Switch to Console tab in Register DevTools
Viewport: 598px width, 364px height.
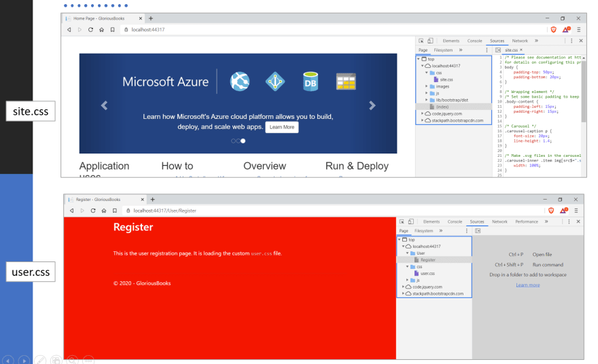pos(455,221)
